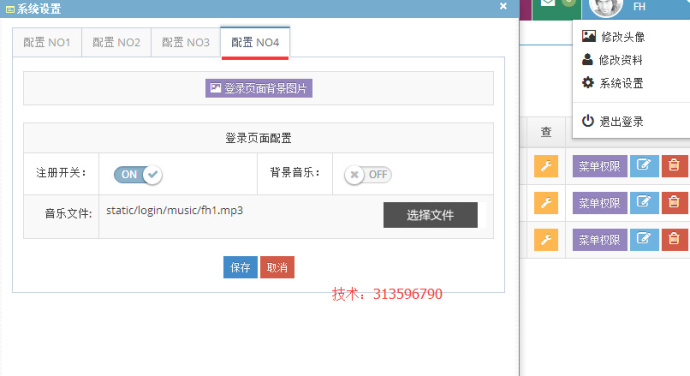
Task: Click the red trash icon in the first row
Action: pyautogui.click(x=674, y=166)
